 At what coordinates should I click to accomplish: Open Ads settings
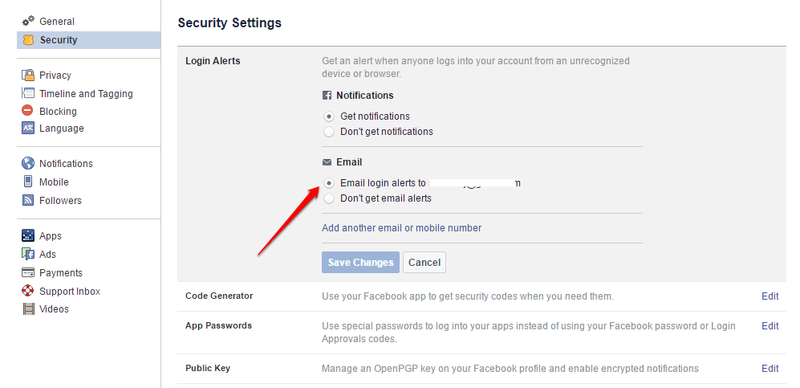click(47, 254)
